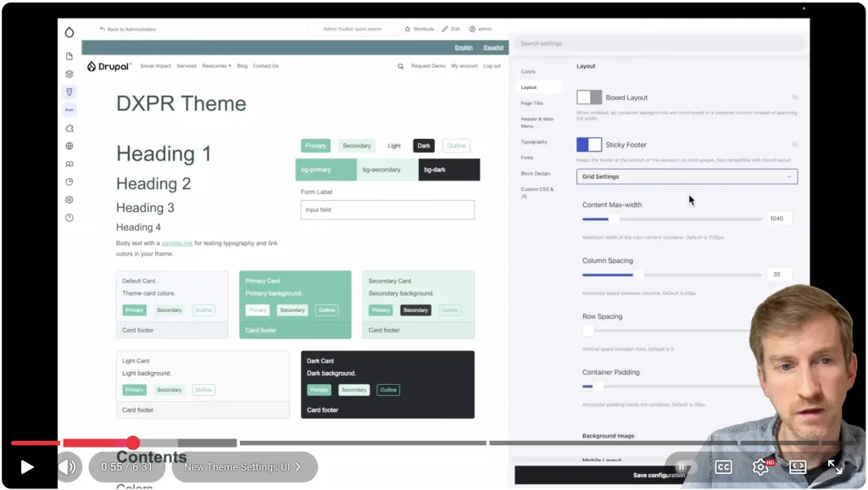The width and height of the screenshot is (868, 490).
Task: Open the Resources dropdown in the site menu
Action: click(x=216, y=66)
